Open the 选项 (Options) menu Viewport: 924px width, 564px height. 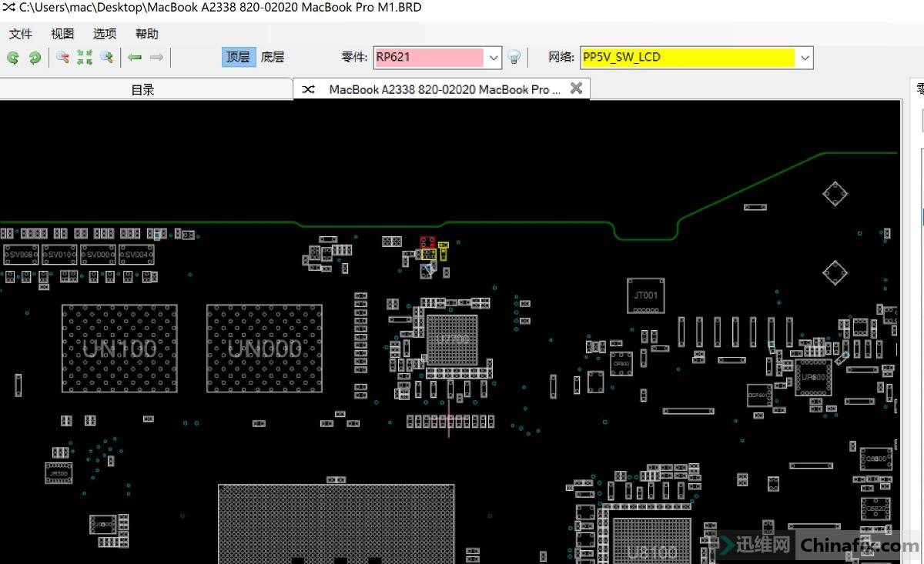click(x=105, y=34)
